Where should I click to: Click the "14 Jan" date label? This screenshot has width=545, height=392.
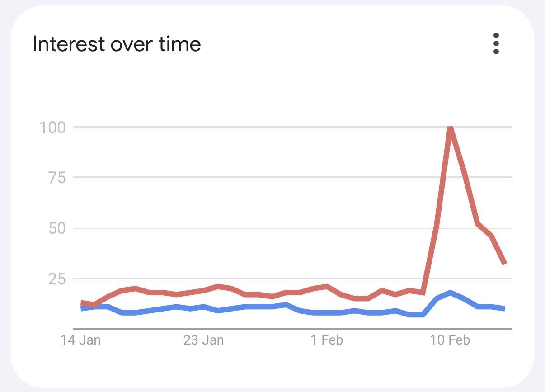point(80,340)
